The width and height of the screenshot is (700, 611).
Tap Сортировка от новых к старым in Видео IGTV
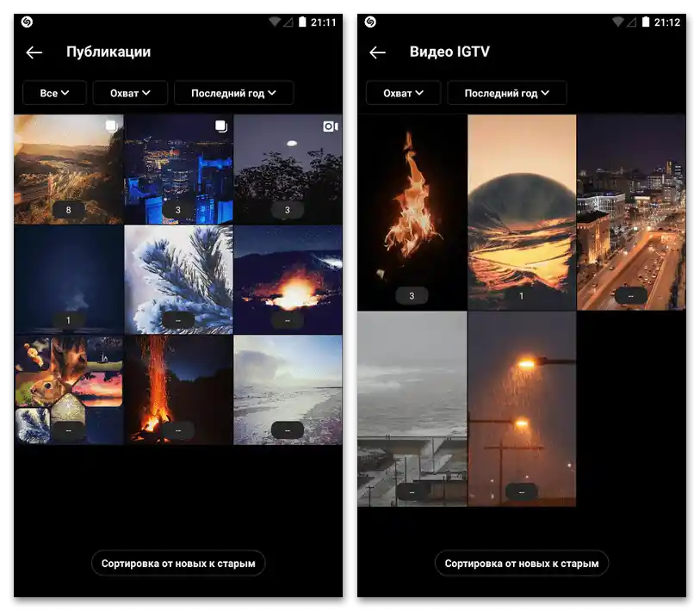[522, 564]
